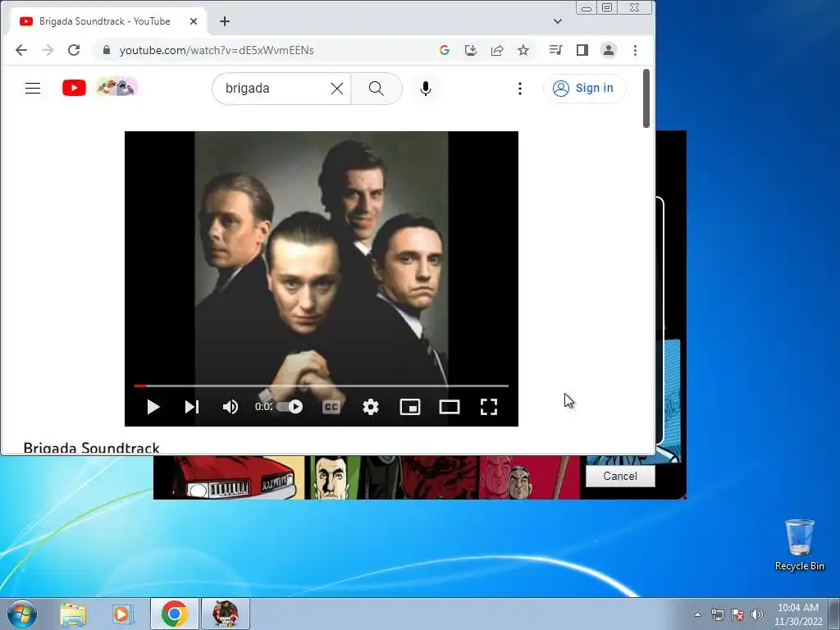This screenshot has width=840, height=630.
Task: Go to YouTube home via logo
Action: point(74,88)
